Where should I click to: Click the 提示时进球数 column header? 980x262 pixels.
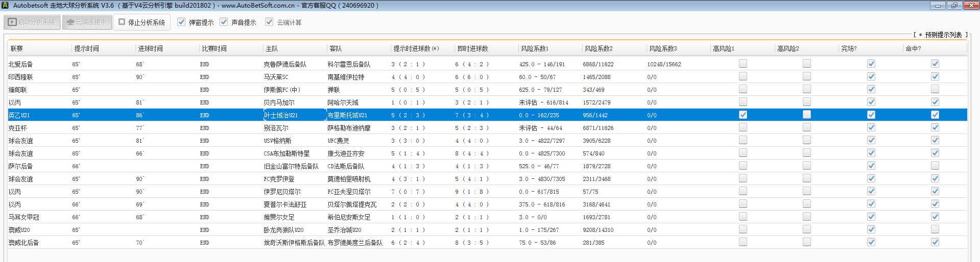(x=416, y=48)
